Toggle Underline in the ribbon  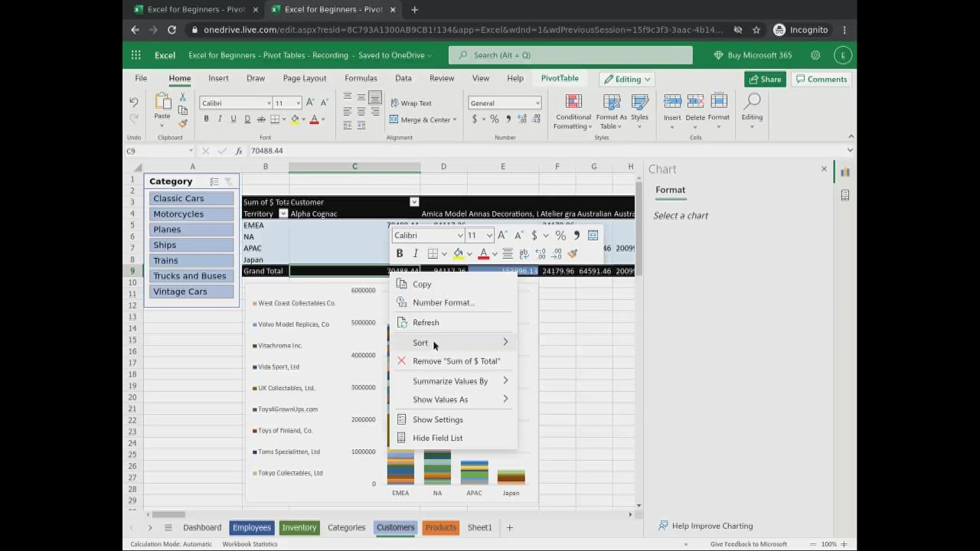pos(234,119)
